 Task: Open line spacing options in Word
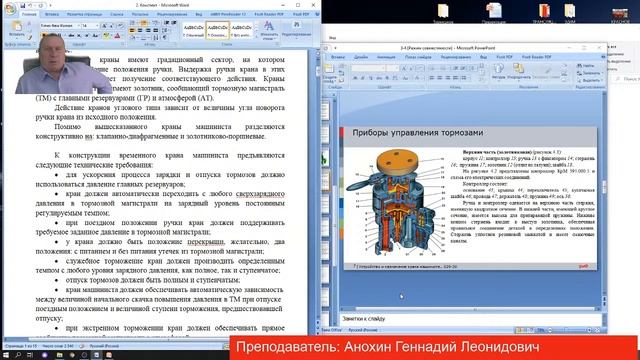pyautogui.click(x=166, y=31)
